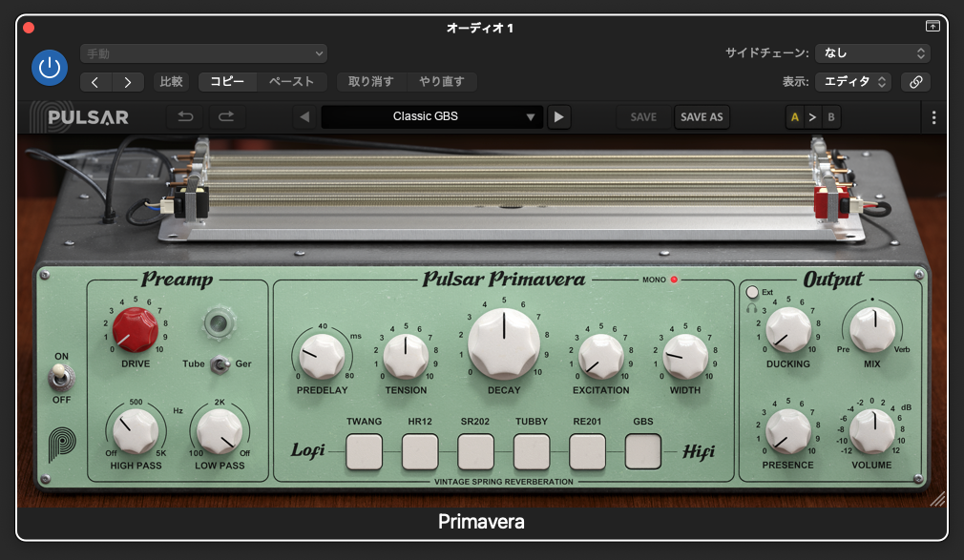Click the expand window icon in title bar
The width and height of the screenshot is (964, 560).
(933, 26)
